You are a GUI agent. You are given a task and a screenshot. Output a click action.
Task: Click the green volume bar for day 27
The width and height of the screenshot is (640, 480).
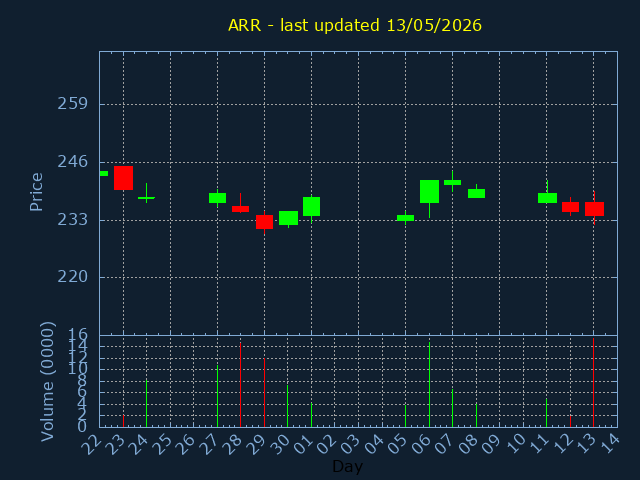(x=218, y=396)
